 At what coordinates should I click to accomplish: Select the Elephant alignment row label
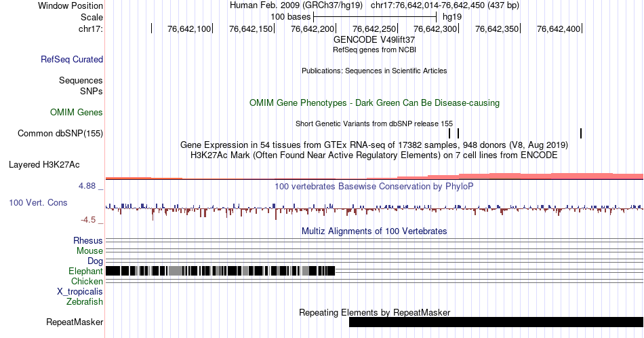(86, 271)
